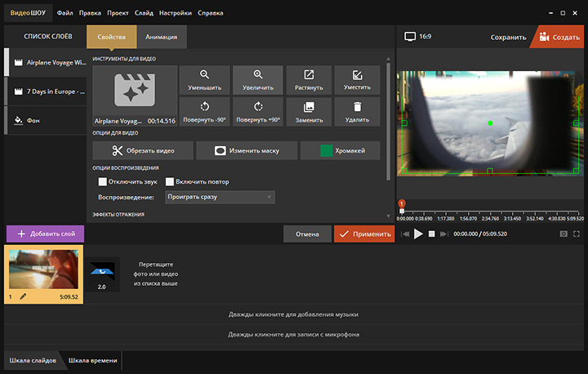
Task: Open the Воспроизведение dropdown list
Action: [x=221, y=197]
